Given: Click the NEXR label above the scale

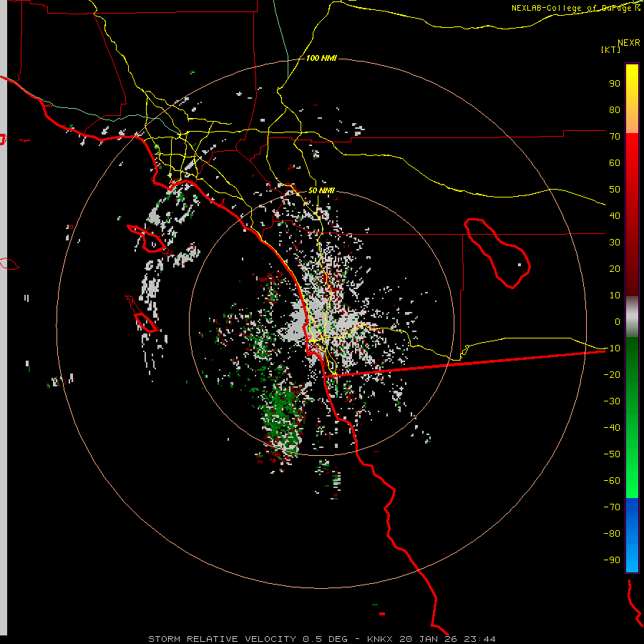Looking at the screenshot, I should pos(628,43).
